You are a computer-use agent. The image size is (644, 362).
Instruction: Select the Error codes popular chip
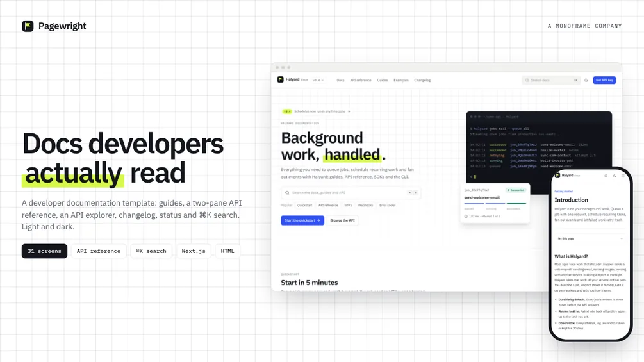coord(387,205)
